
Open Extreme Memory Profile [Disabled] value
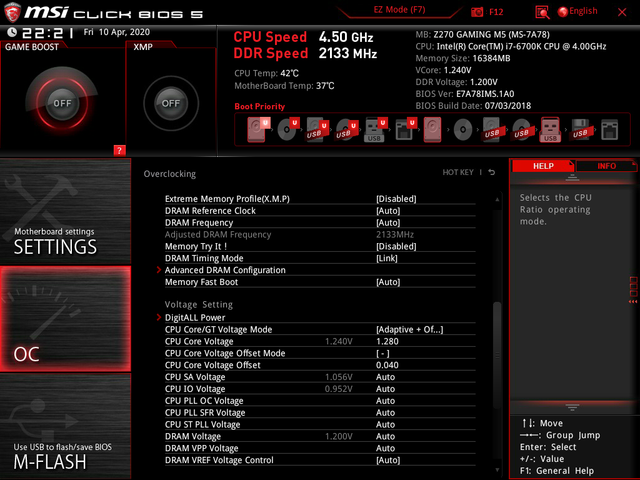[396, 199]
